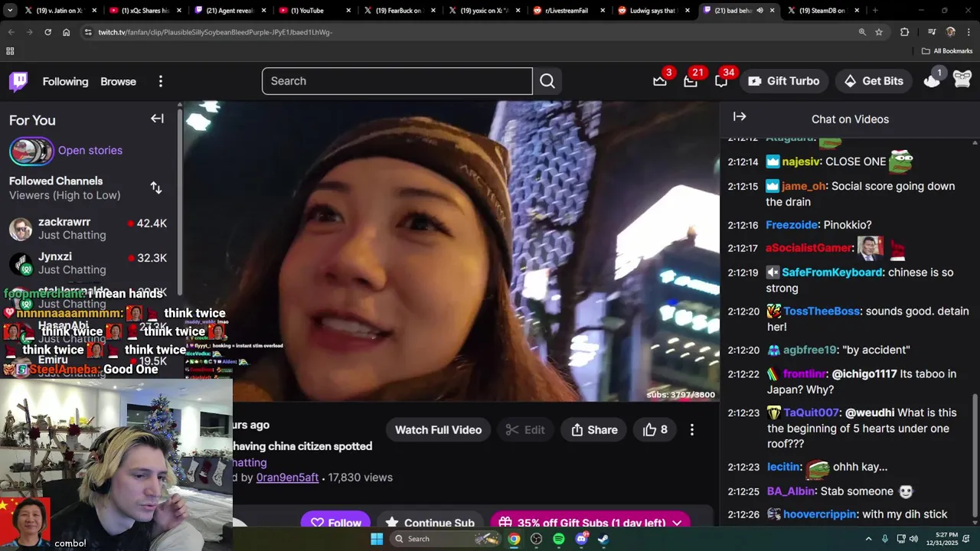Viewport: 980px width, 551px height.
Task: Reload the page
Action: click(x=47, y=32)
